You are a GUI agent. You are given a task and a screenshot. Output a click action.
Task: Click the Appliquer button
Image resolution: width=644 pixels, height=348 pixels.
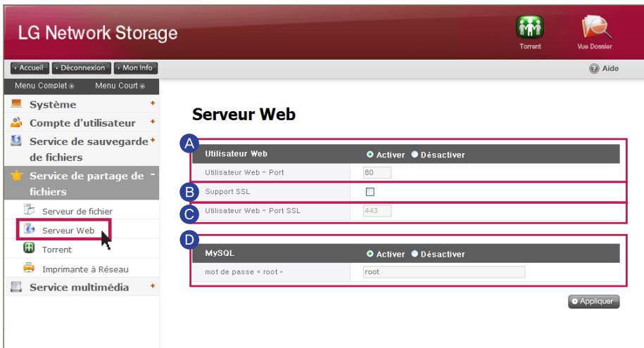pyautogui.click(x=594, y=301)
